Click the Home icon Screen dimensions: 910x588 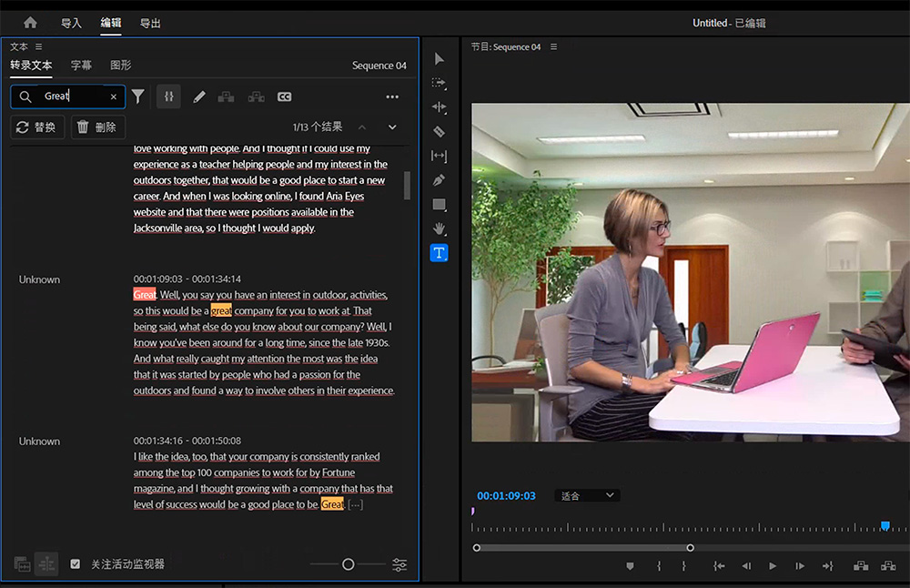coord(30,23)
